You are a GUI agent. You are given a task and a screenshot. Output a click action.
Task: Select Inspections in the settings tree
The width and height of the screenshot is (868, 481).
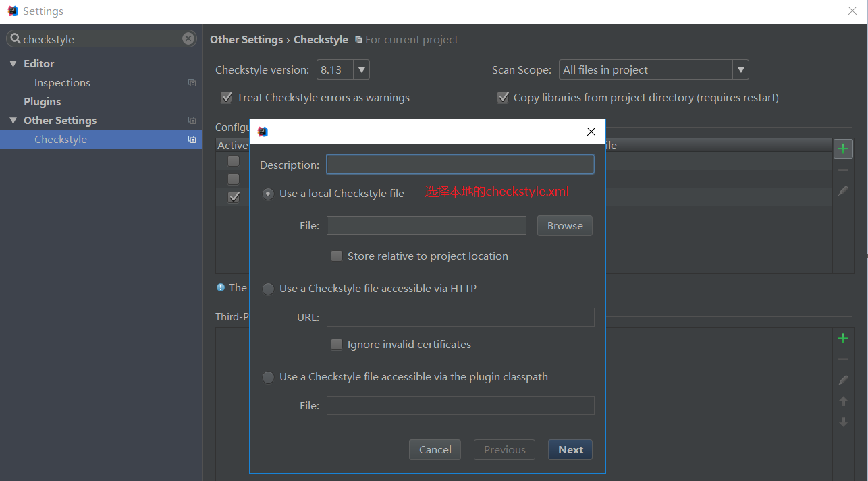(62, 83)
